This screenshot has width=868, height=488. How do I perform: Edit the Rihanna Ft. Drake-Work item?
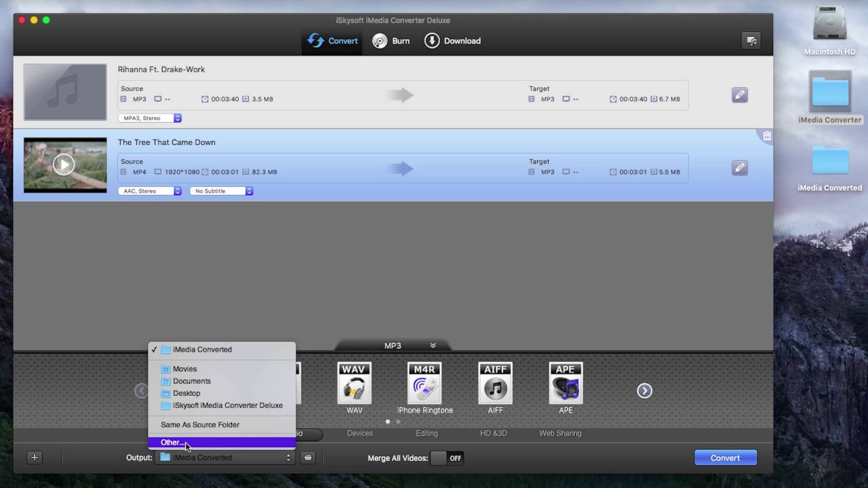(740, 96)
